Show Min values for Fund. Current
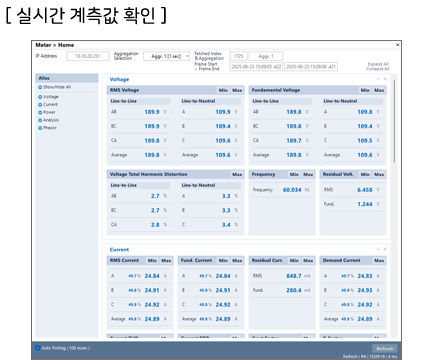This screenshot has height=361, width=433. [x=223, y=260]
